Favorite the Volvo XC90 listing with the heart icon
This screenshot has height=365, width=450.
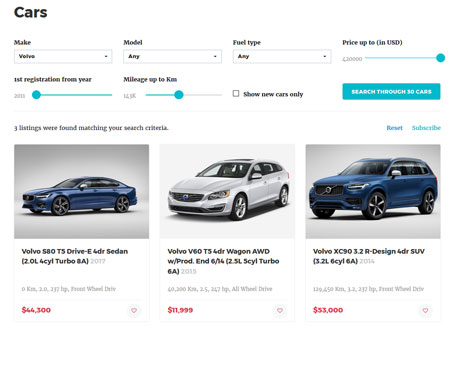(425, 310)
